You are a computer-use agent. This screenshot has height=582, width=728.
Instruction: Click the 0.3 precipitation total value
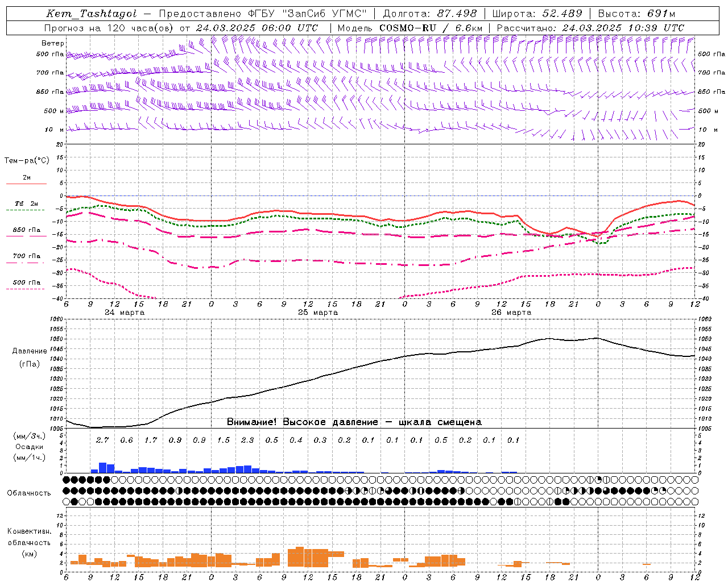click(x=320, y=440)
